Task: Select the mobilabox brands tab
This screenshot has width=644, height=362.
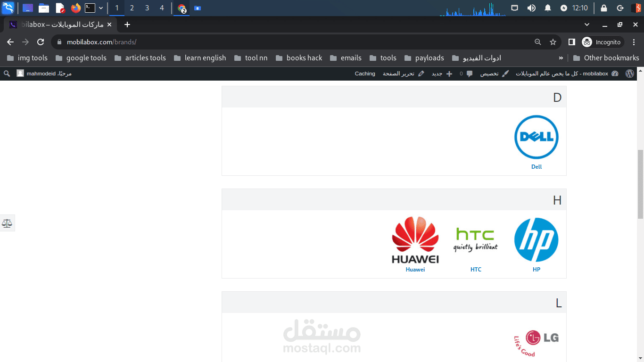Action: (60, 25)
